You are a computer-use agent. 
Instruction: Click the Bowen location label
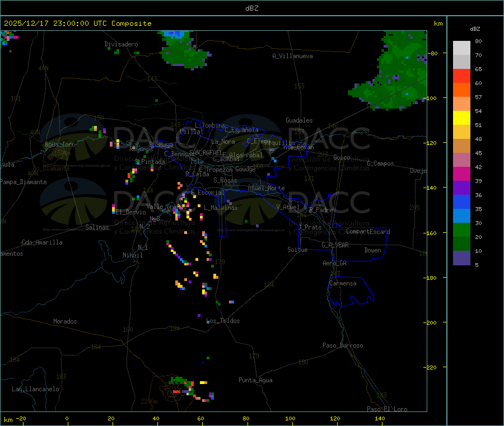click(x=372, y=250)
